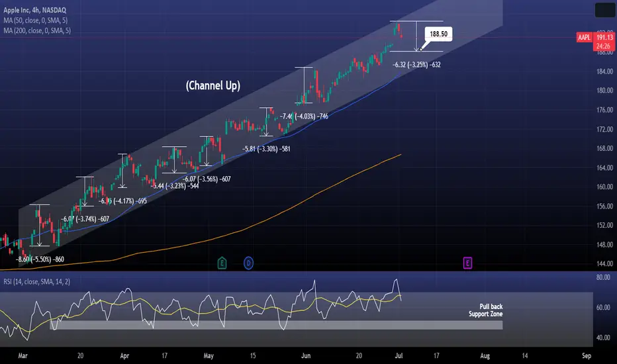This screenshot has width=617, height=364.
Task: Click the 156.00 price axis label
Action: [x=605, y=206]
